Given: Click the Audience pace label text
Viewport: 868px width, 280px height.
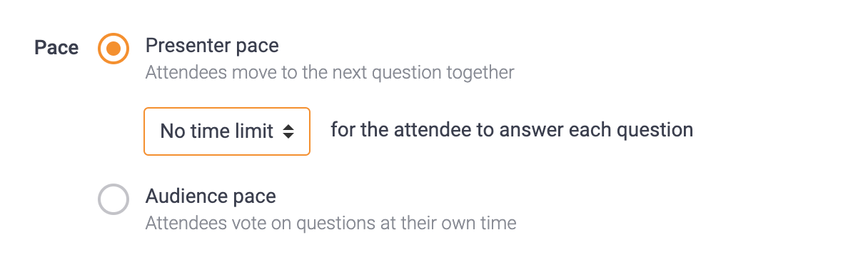Looking at the screenshot, I should tap(211, 196).
